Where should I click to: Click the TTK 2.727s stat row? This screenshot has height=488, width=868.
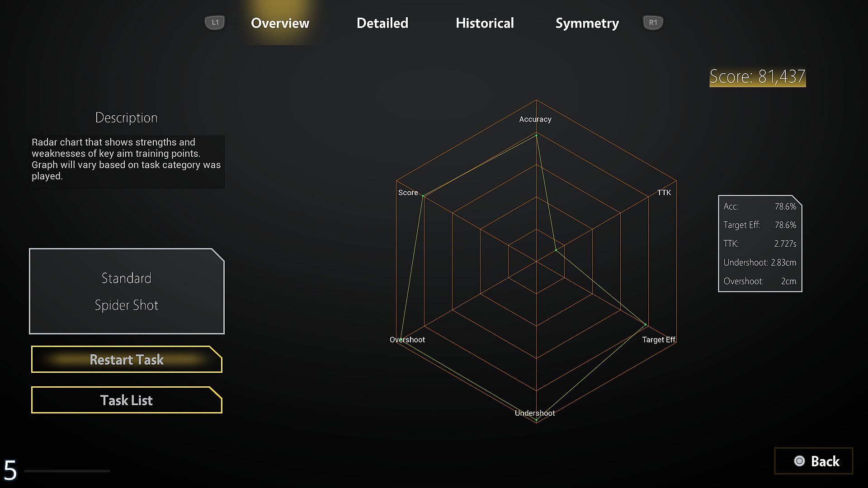point(759,244)
